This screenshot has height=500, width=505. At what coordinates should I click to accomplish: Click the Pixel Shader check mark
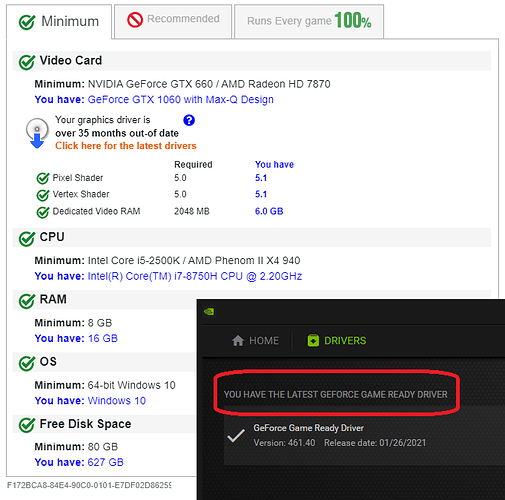coord(43,178)
